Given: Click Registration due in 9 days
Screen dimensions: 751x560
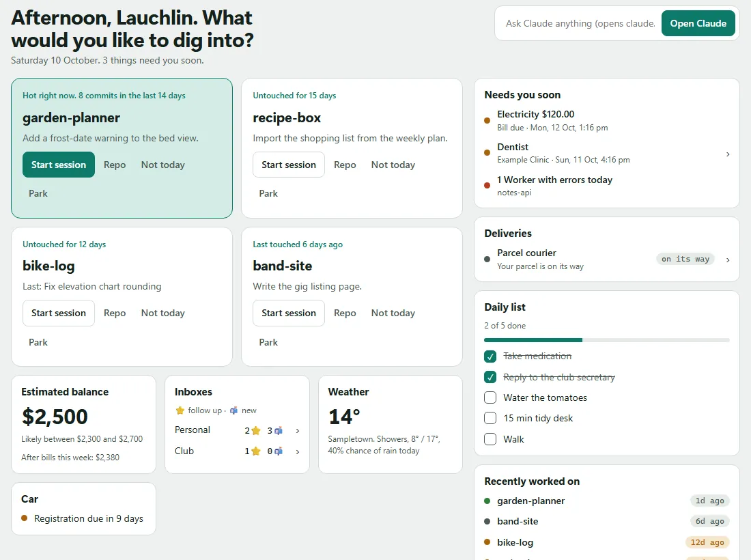Looking at the screenshot, I should [89, 519].
